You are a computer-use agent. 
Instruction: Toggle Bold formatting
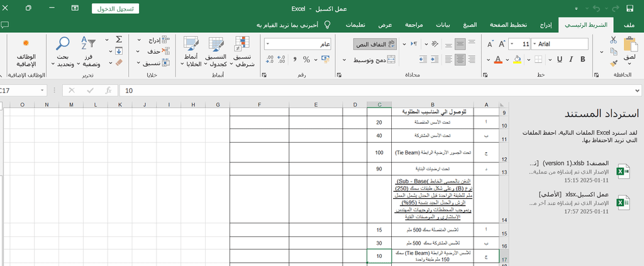coord(582,60)
